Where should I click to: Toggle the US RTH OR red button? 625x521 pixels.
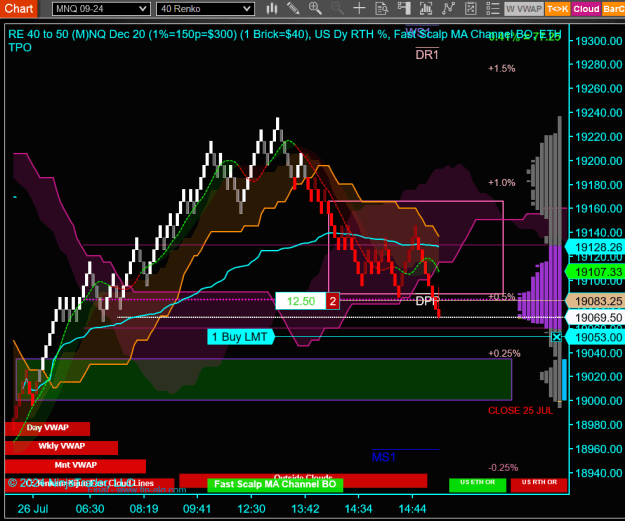[x=539, y=485]
